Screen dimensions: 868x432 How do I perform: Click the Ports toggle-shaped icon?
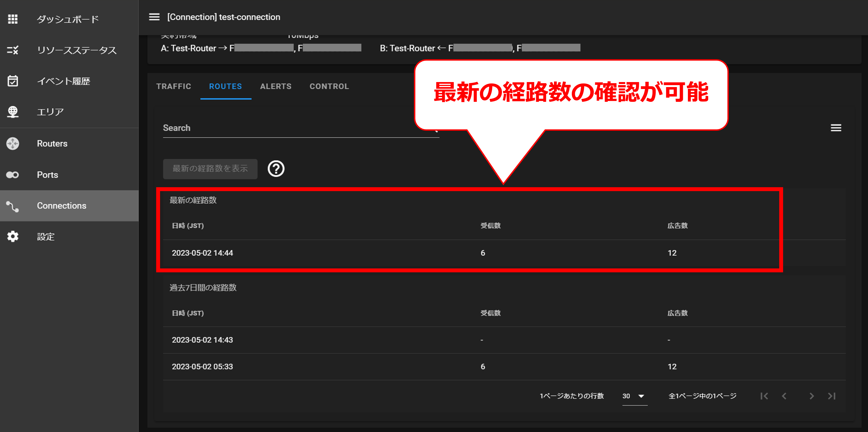coord(13,175)
